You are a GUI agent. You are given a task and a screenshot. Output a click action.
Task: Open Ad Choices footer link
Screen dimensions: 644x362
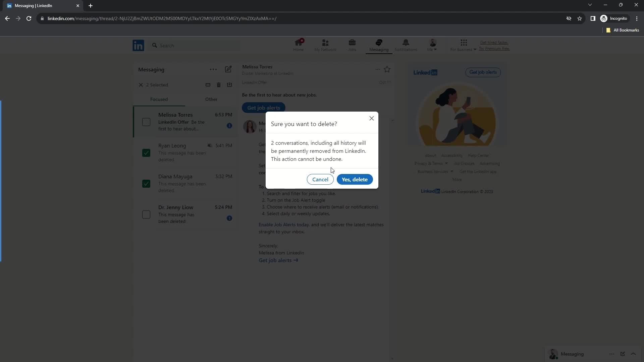click(x=464, y=164)
